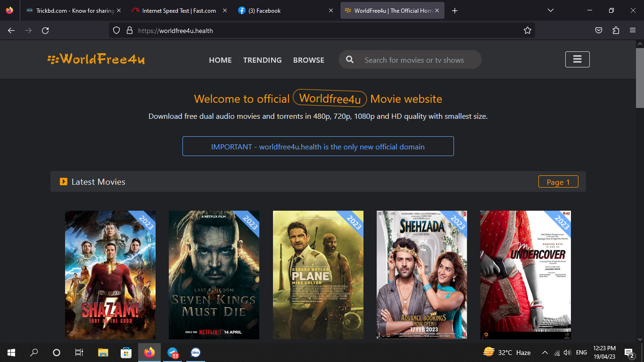Open Task View on the taskbar
Viewport: 644px width, 362px height.
point(79,352)
